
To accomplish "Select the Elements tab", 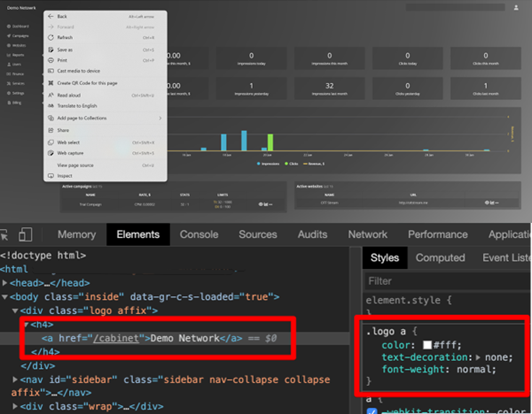I will coord(138,234).
